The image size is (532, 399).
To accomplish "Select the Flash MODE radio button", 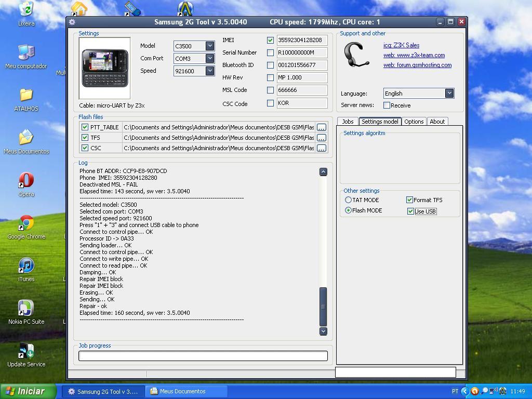I will (348, 210).
